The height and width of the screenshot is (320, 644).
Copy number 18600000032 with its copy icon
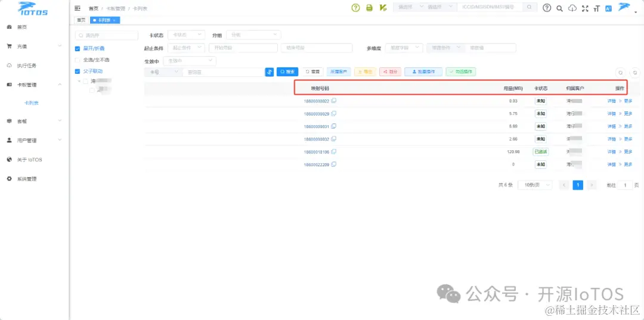pyautogui.click(x=334, y=139)
